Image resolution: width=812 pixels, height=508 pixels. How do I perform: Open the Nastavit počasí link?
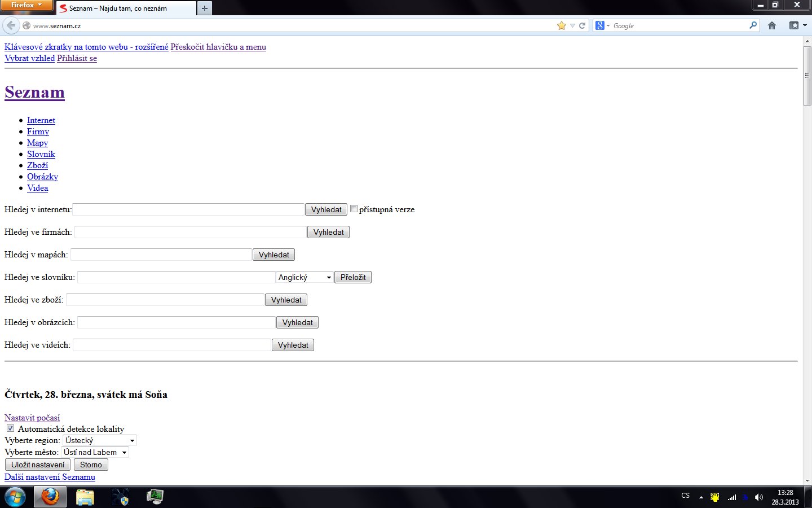32,418
